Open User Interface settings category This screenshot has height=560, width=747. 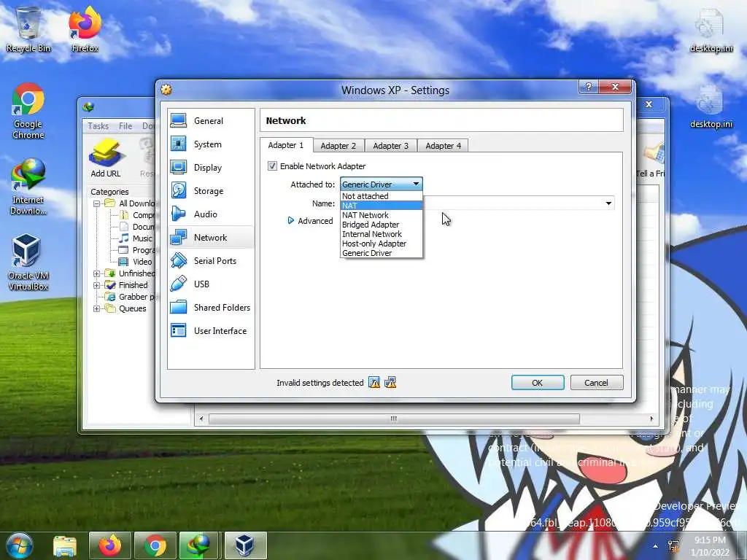(211, 331)
